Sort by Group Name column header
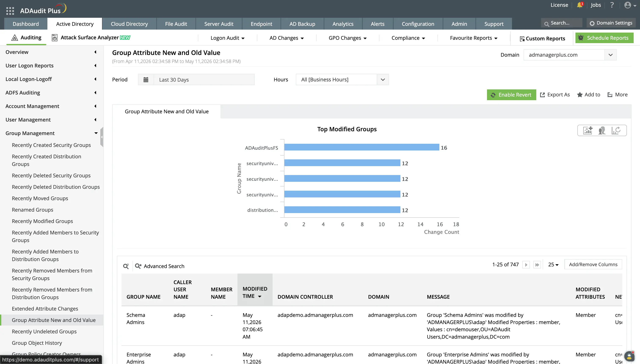Screen dimensions: 640x364 pyautogui.click(x=143, y=297)
